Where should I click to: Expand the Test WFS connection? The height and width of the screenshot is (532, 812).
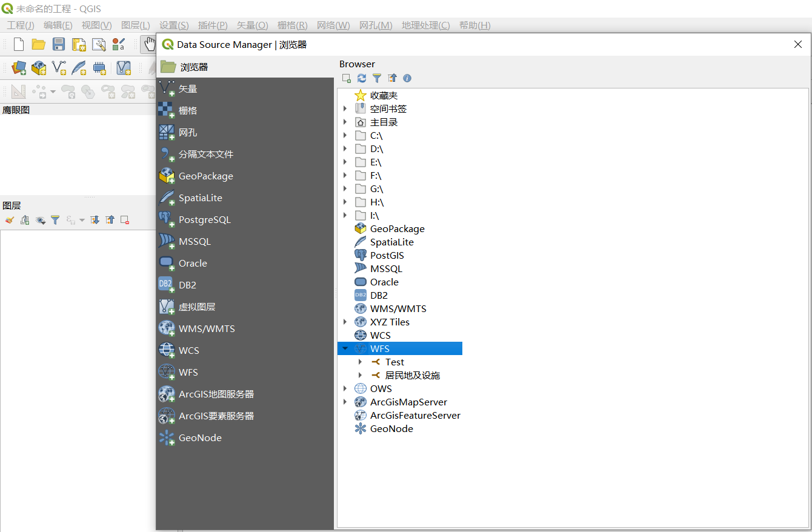361,362
